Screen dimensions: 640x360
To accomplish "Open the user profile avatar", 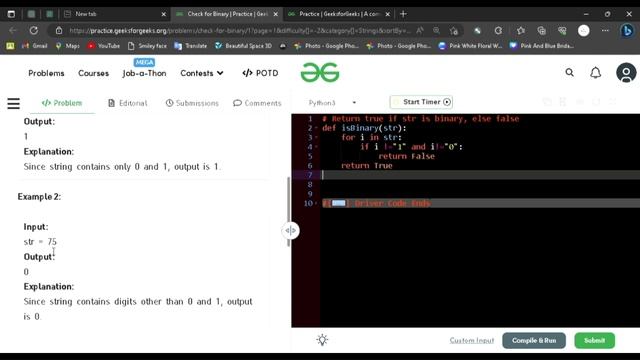I will [626, 73].
